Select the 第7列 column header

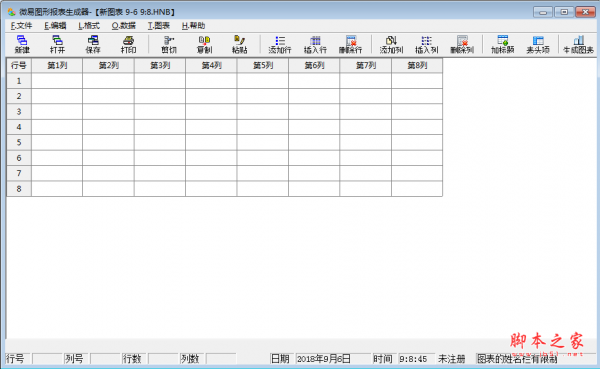(x=366, y=65)
